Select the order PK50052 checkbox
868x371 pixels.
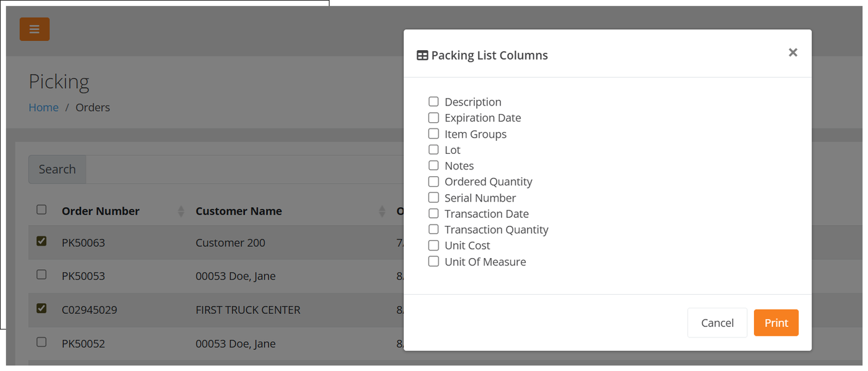[42, 342]
